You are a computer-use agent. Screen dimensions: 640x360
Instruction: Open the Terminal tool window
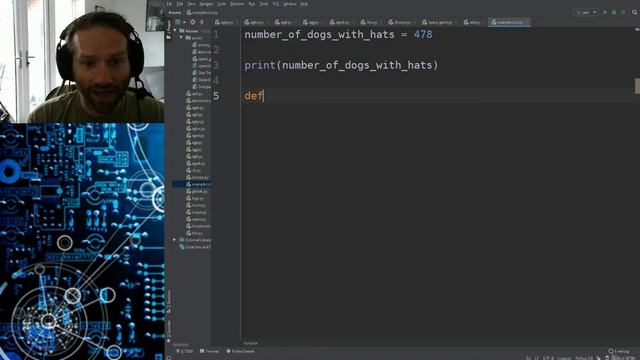pyautogui.click(x=209, y=351)
